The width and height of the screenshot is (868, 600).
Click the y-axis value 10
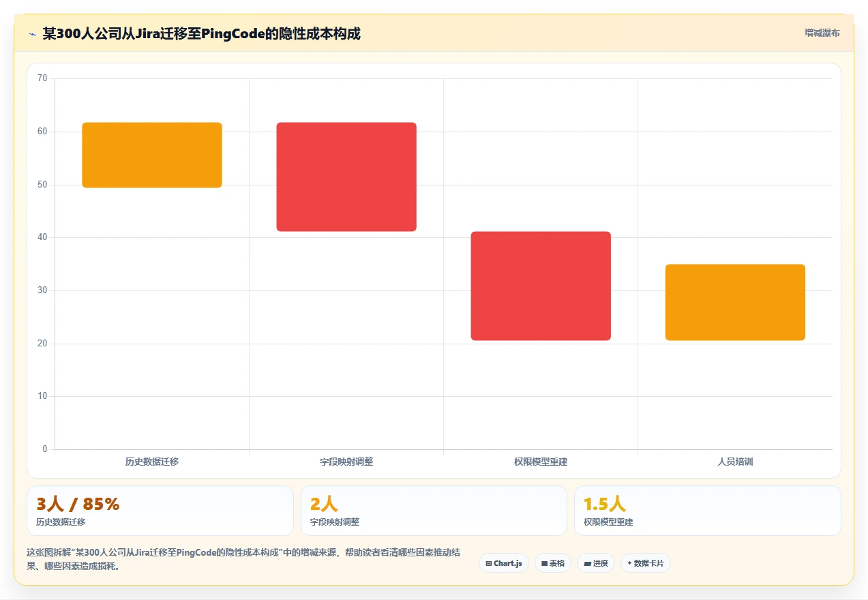pyautogui.click(x=42, y=396)
